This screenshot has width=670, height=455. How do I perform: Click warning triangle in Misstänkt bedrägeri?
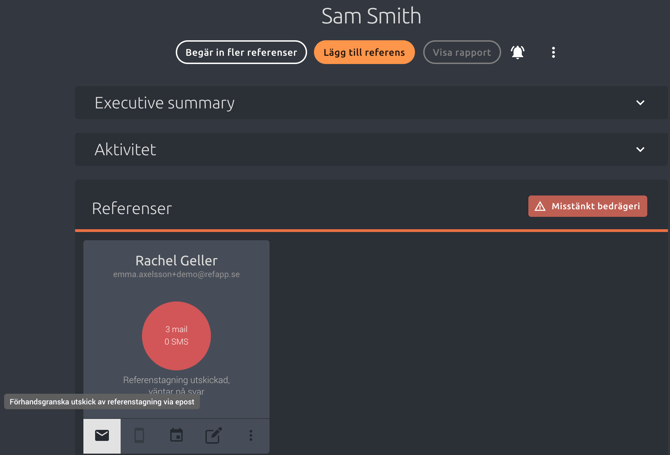540,206
